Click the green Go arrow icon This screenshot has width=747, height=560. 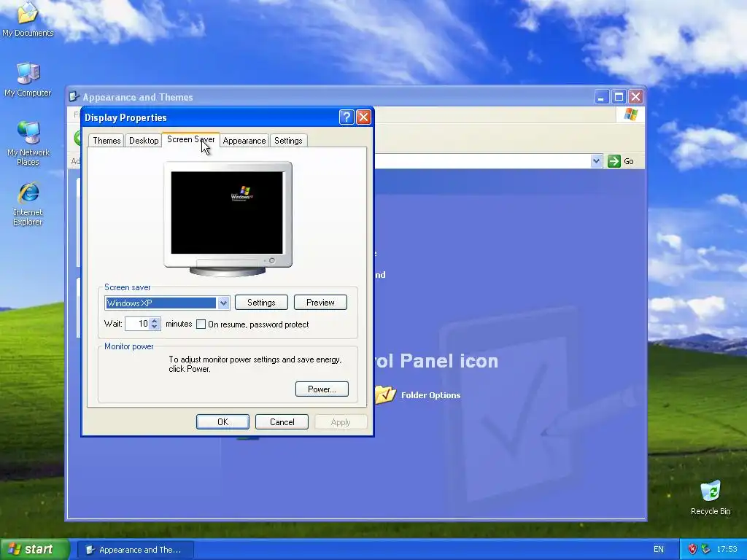click(614, 161)
